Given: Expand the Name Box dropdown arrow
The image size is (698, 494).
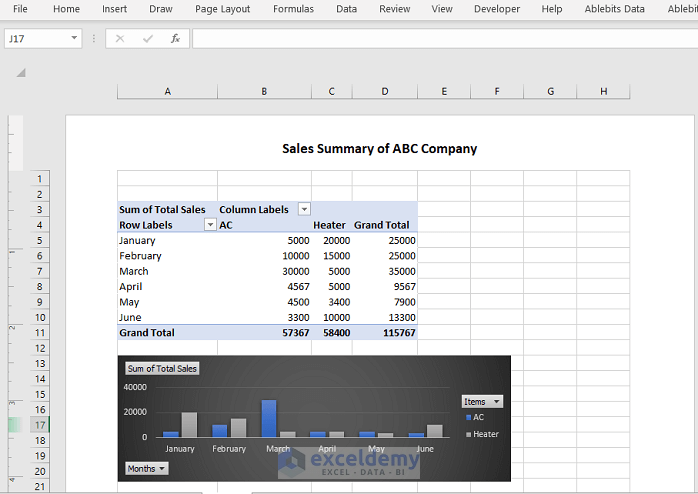Looking at the screenshot, I should pos(74,38).
